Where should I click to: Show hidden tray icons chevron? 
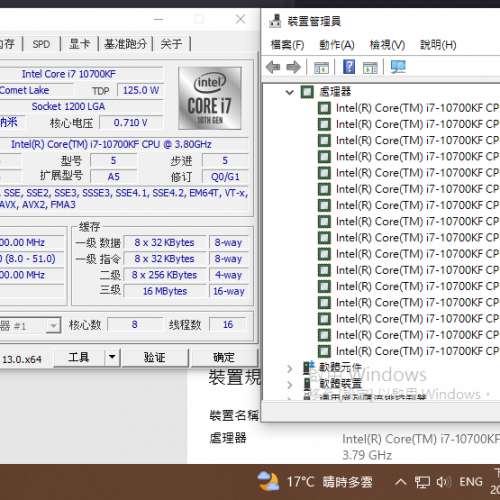coord(401,482)
